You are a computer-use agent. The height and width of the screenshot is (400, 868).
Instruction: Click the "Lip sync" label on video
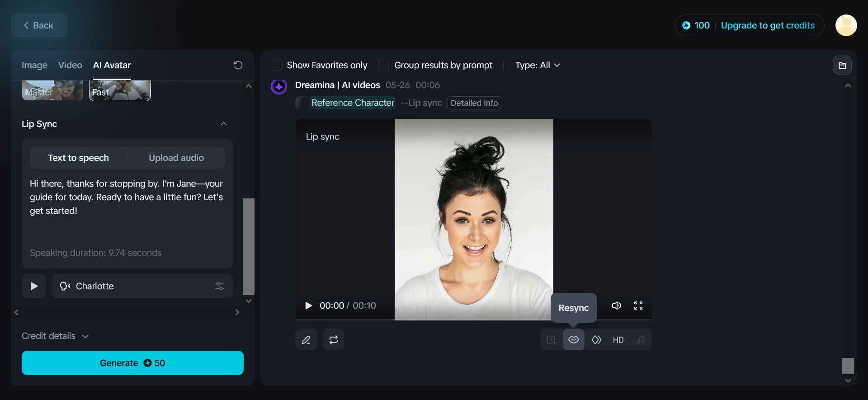tap(322, 136)
